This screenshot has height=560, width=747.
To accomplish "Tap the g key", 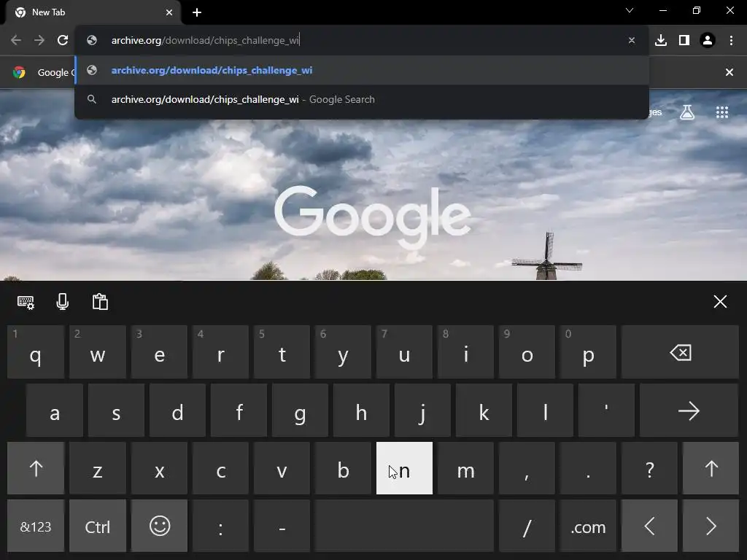I will [300, 411].
